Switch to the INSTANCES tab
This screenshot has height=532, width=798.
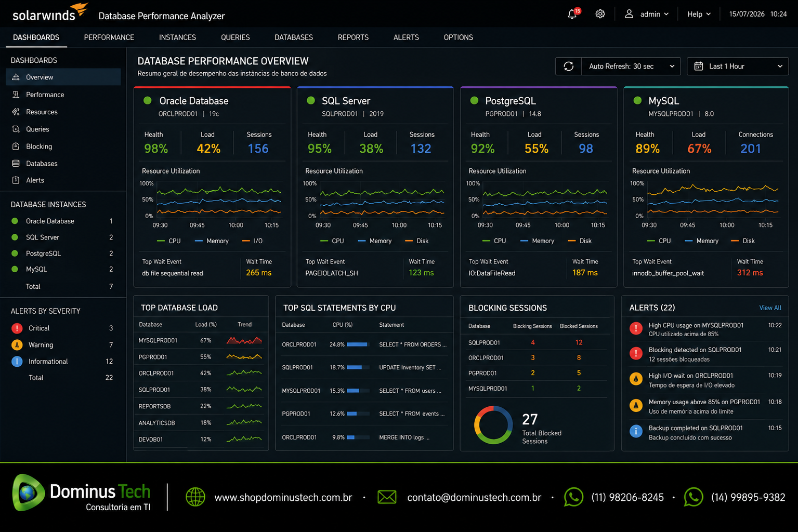(177, 37)
